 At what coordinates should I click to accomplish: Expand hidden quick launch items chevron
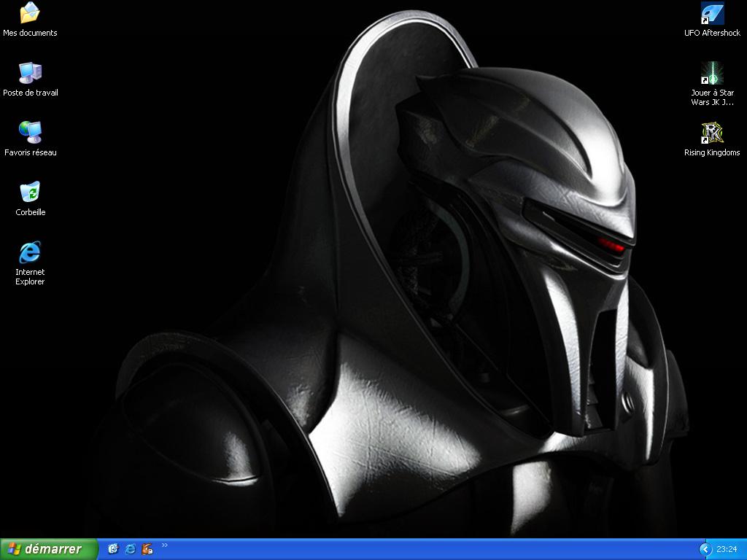165,545
